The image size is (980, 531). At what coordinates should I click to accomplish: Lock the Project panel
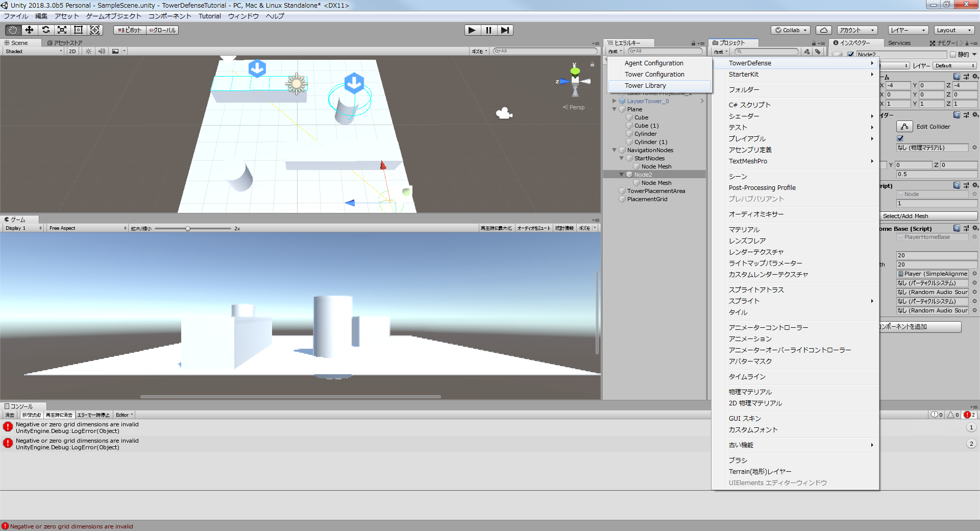pos(814,43)
